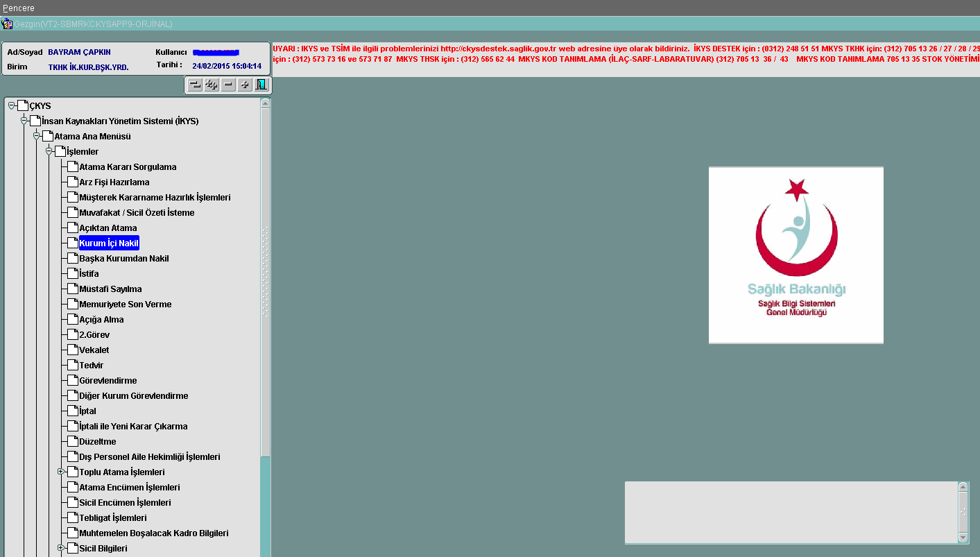Open the Vekalet entry
The height and width of the screenshot is (557, 980).
click(94, 350)
